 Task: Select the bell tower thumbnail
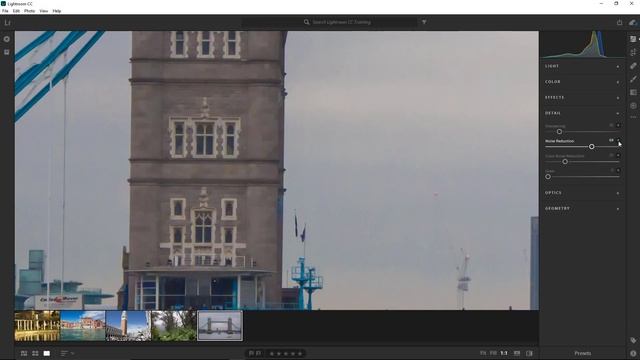pyautogui.click(x=129, y=326)
